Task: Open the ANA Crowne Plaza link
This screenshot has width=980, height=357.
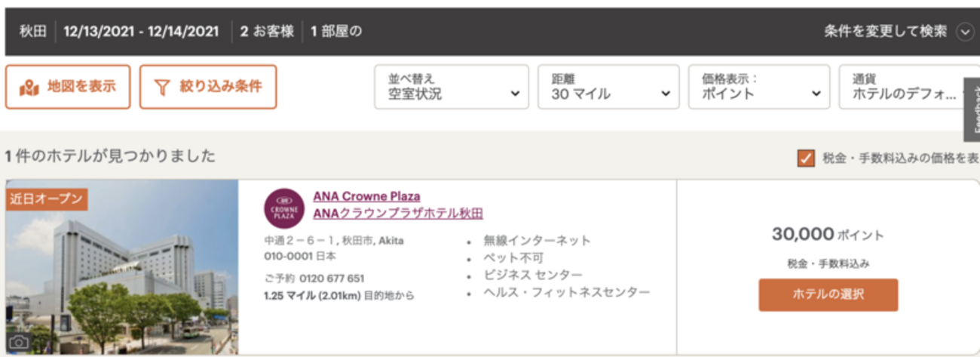Action: (366, 196)
